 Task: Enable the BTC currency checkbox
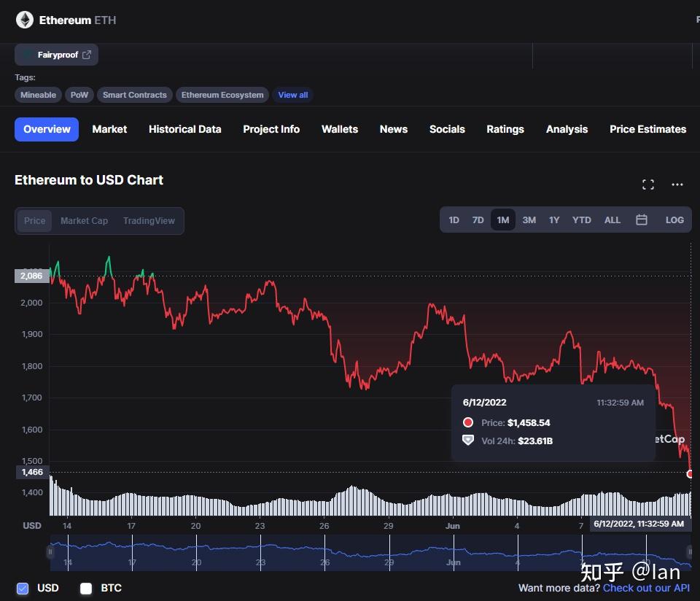coord(86,588)
